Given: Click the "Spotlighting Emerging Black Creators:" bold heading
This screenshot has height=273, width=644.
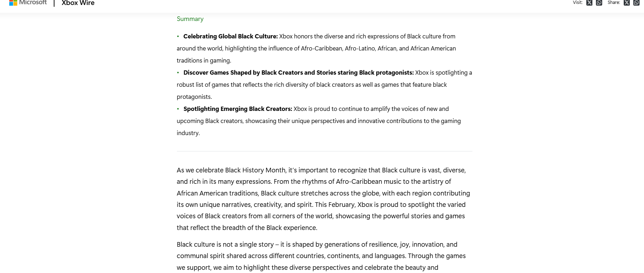Looking at the screenshot, I should pyautogui.click(x=237, y=109).
